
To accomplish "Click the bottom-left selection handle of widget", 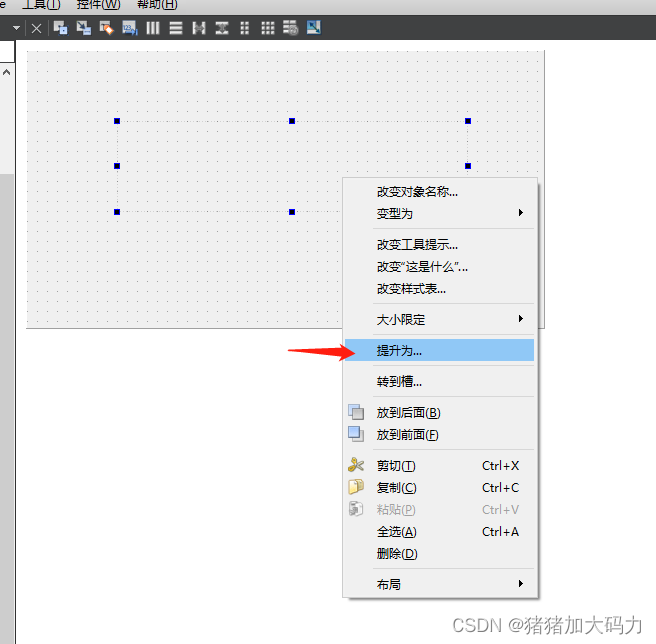I will click(117, 212).
